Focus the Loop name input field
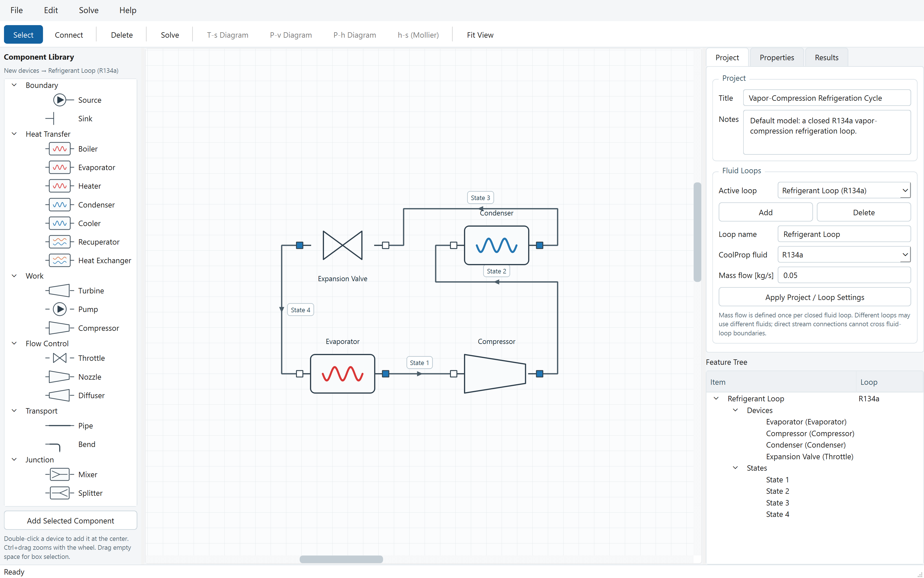 tap(844, 234)
